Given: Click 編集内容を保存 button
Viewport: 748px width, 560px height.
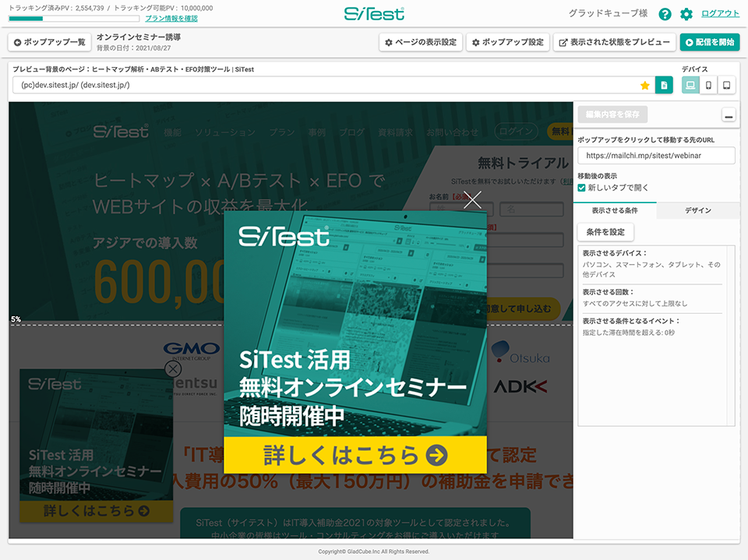Looking at the screenshot, I should (x=612, y=114).
